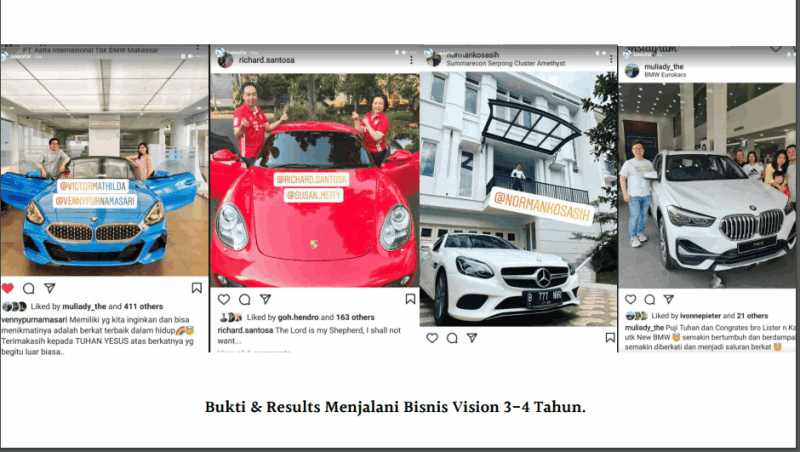Open the options menu on the normankosasih post
The height and width of the screenshot is (452, 800).
[x=611, y=59]
